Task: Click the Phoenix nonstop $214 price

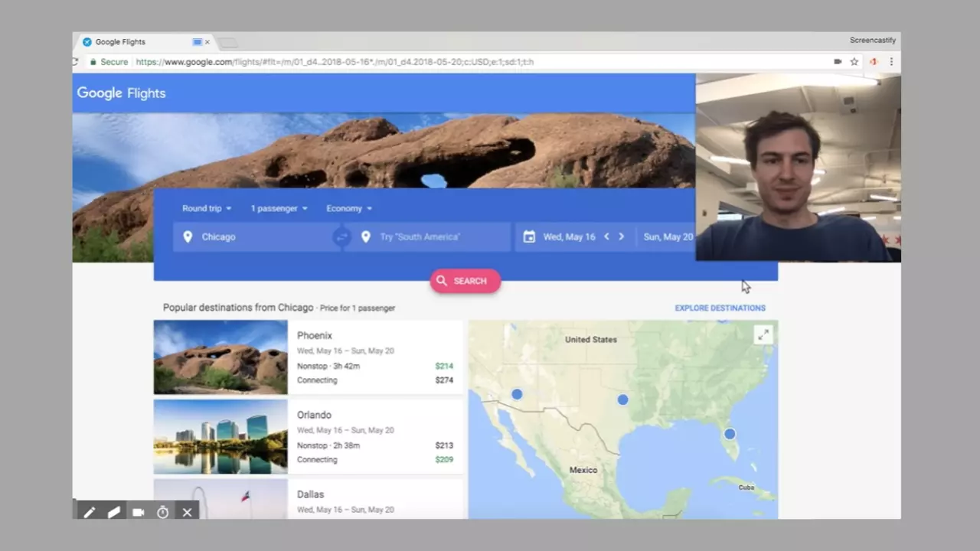Action: tap(444, 366)
